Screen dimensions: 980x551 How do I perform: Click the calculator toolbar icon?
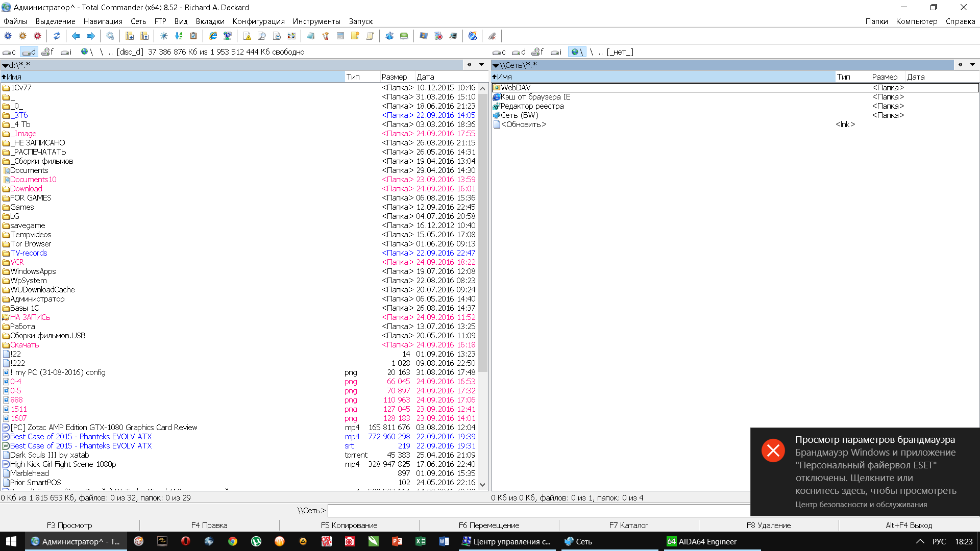tap(340, 36)
